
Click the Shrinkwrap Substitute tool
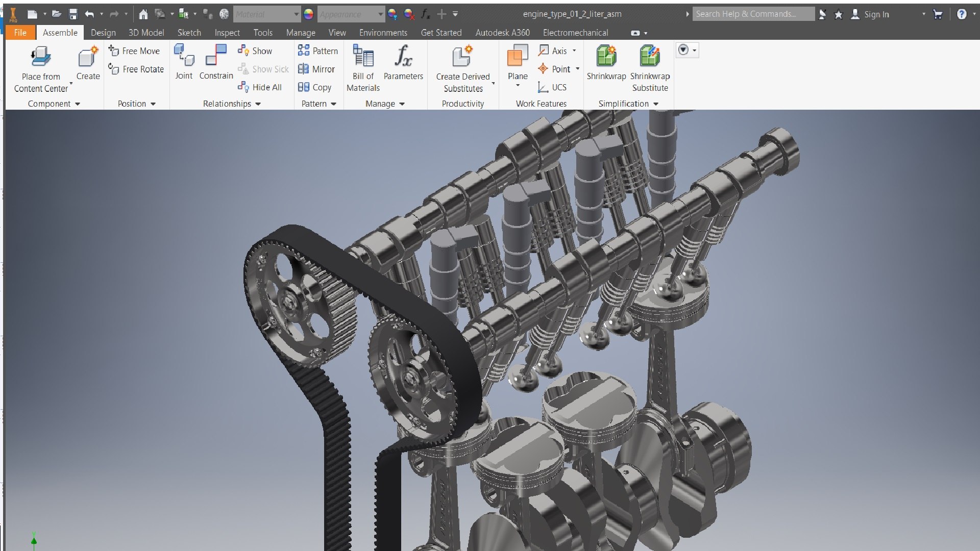(x=650, y=68)
